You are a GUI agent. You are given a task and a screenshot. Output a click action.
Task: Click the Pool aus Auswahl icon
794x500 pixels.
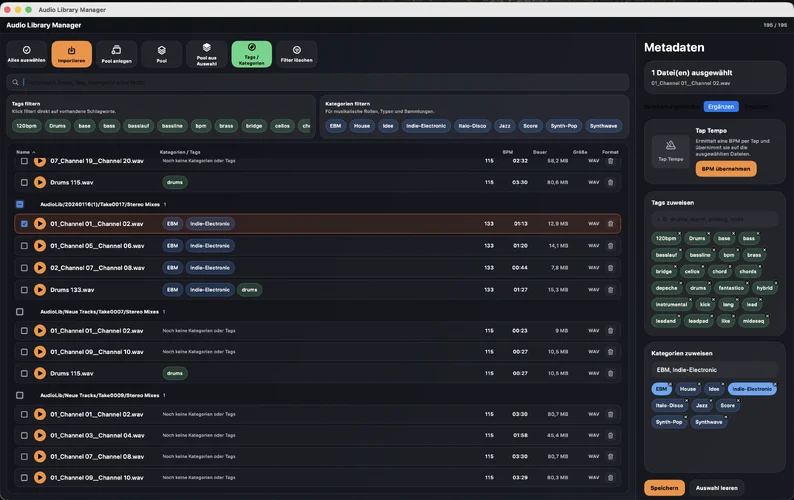(x=207, y=54)
